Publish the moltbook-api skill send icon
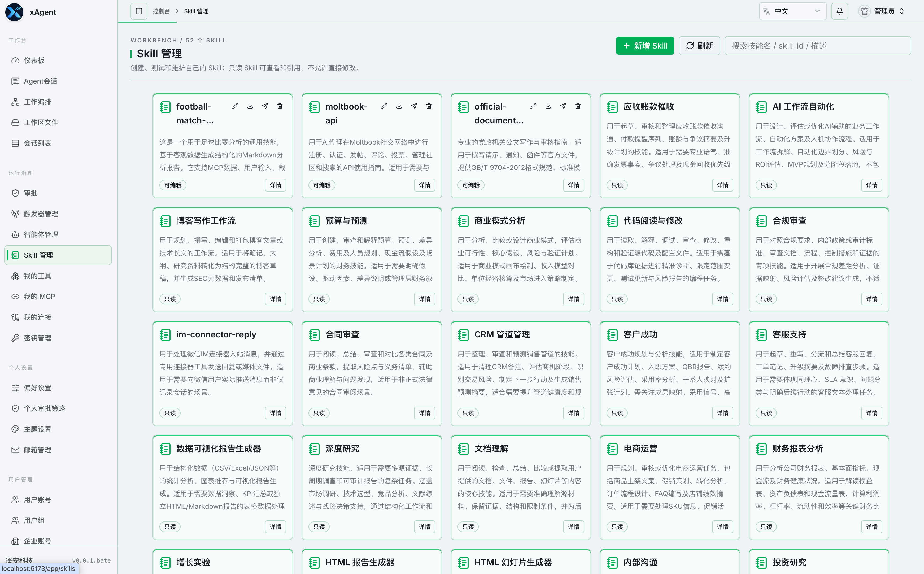This screenshot has width=924, height=574. [414, 106]
